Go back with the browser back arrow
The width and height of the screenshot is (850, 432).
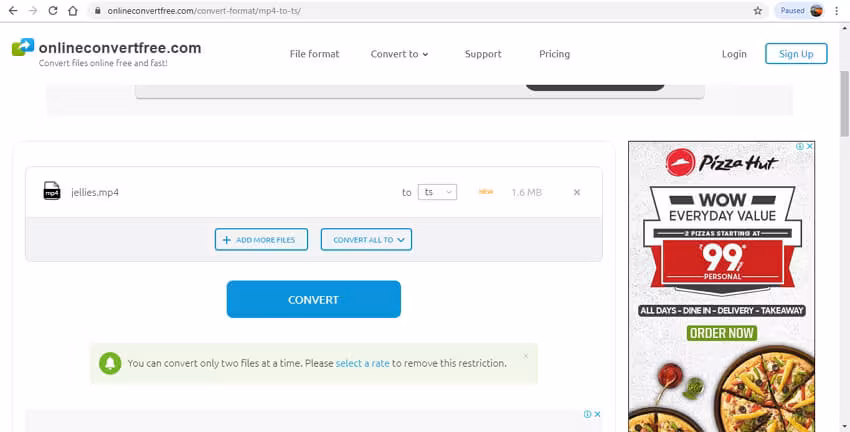(13, 10)
